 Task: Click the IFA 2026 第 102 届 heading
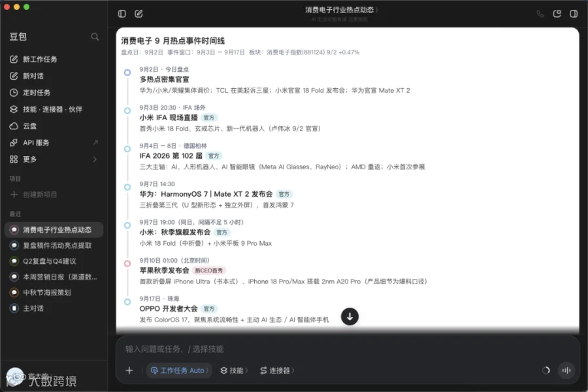pyautogui.click(x=171, y=155)
